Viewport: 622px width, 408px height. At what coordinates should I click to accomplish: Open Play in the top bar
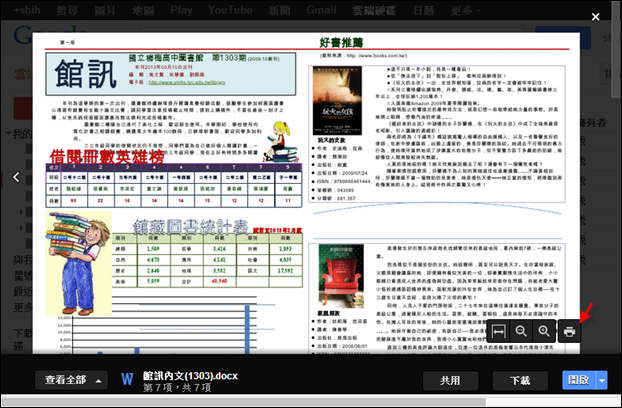click(181, 10)
